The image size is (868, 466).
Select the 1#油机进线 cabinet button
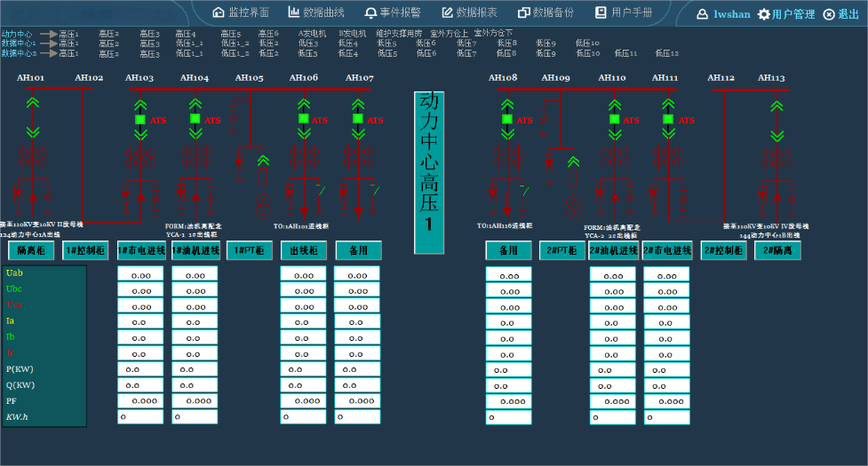(x=195, y=250)
